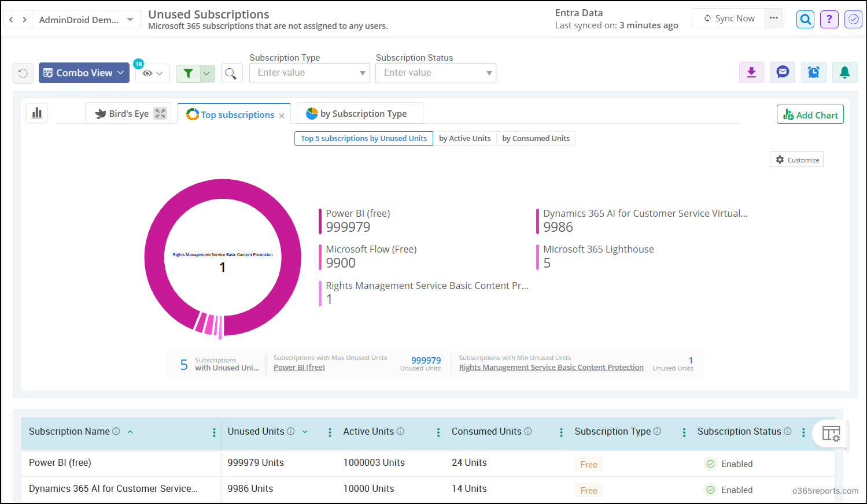Open the Consumed Units column menu dots
Viewport: 867px width, 504px height.
(x=561, y=432)
